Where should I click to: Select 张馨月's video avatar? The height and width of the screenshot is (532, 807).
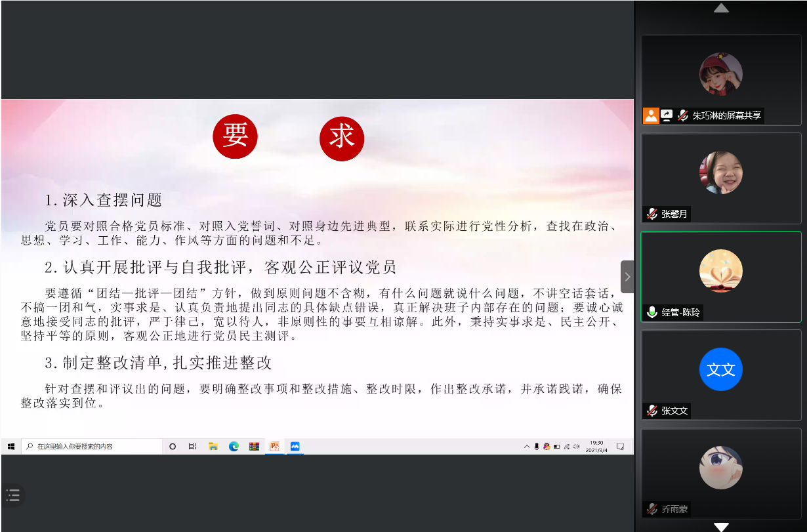(720, 173)
